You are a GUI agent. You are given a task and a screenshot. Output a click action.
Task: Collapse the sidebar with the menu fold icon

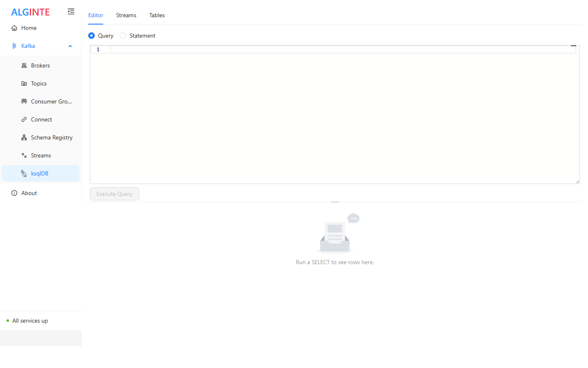(x=71, y=11)
